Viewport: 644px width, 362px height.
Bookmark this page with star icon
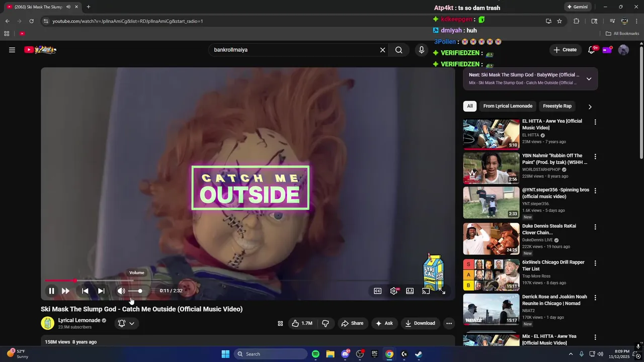pos(559,21)
